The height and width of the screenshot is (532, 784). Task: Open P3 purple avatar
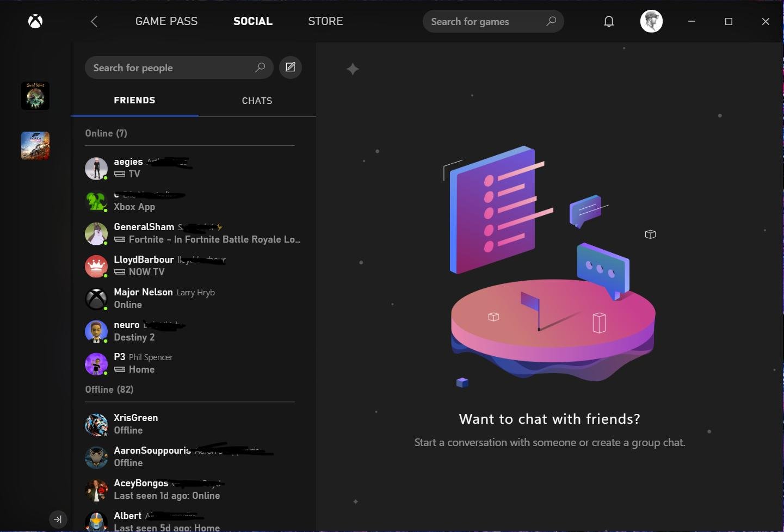point(96,364)
